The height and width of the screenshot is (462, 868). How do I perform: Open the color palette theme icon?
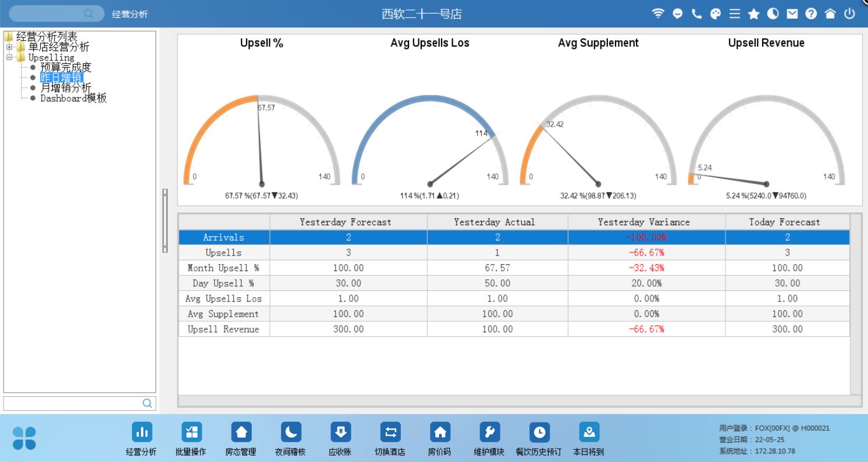[716, 13]
